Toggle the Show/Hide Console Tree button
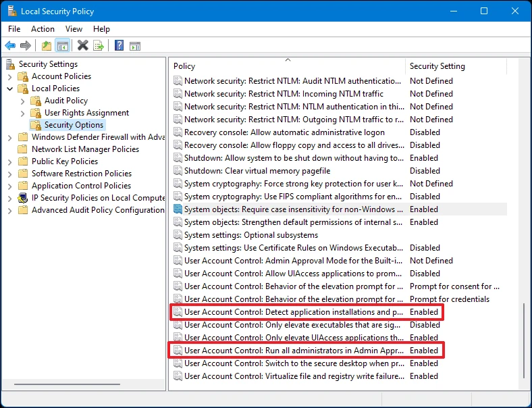Image resolution: width=532 pixels, height=408 pixels. click(x=62, y=46)
